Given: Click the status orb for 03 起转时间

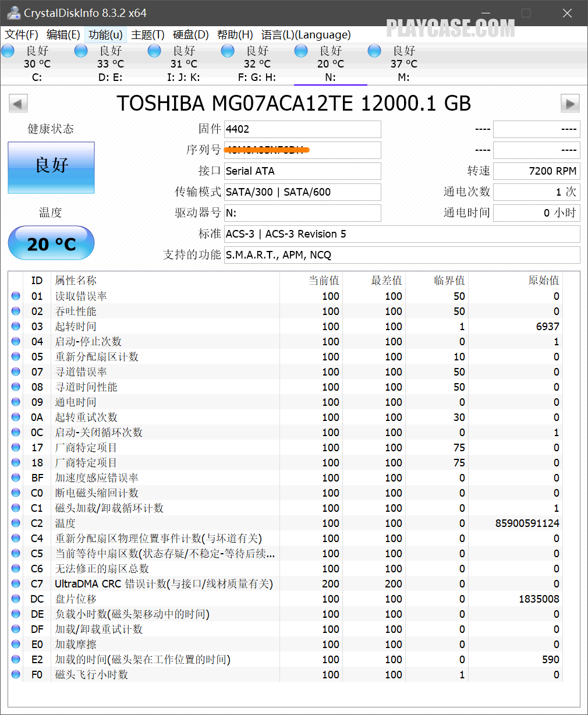Looking at the screenshot, I should [16, 327].
